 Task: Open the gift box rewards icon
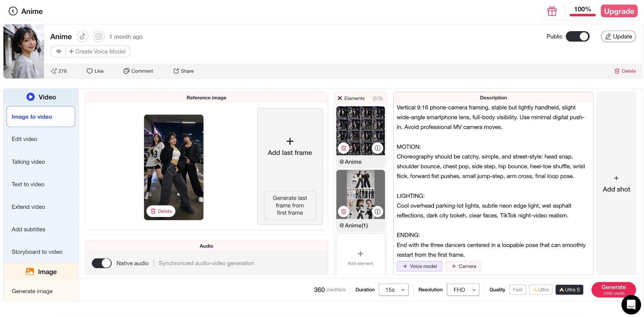552,11
